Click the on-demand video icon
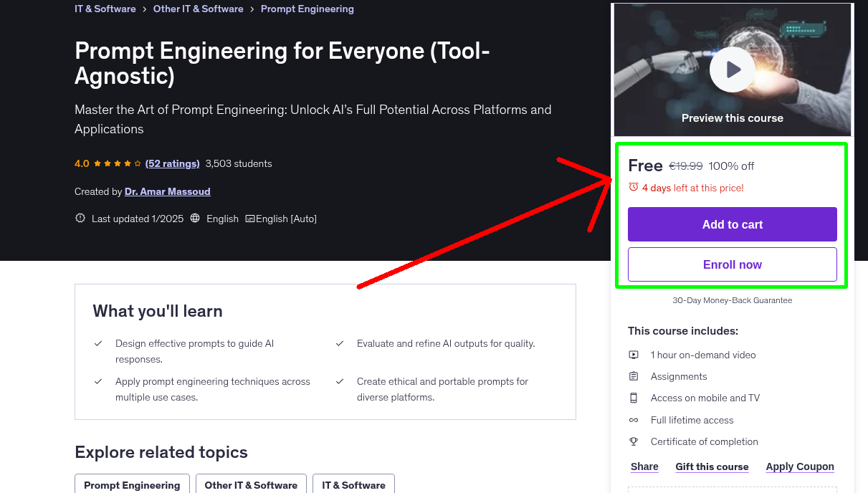 click(634, 355)
